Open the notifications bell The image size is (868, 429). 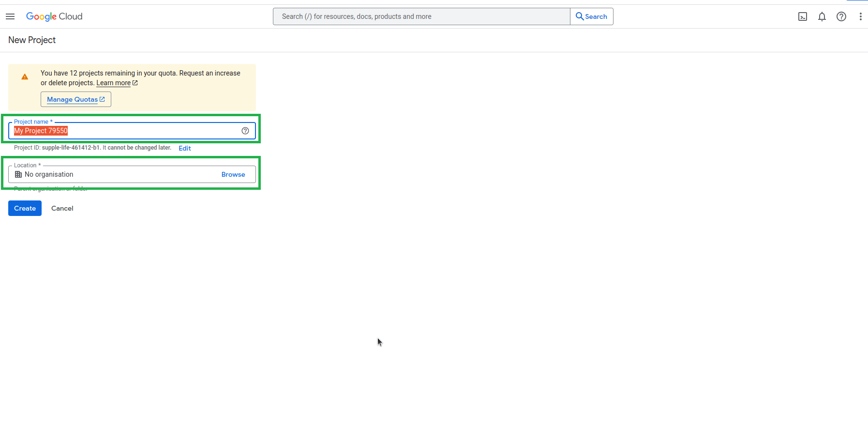click(822, 16)
